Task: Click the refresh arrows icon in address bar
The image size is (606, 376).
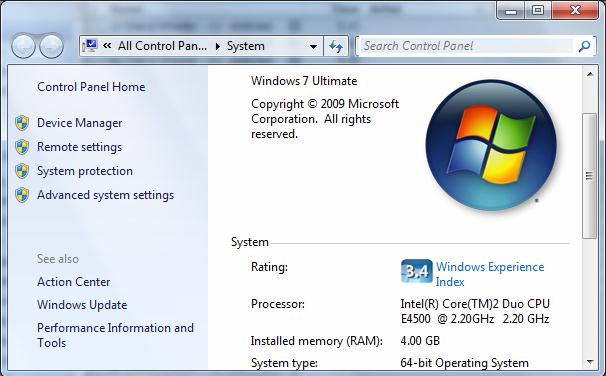Action: [336, 46]
